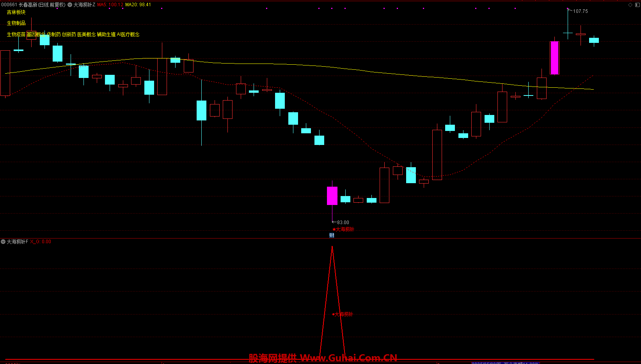Click the 财 info marker below the chart
Image resolution: width=641 pixels, height=364 pixels.
tap(332, 235)
